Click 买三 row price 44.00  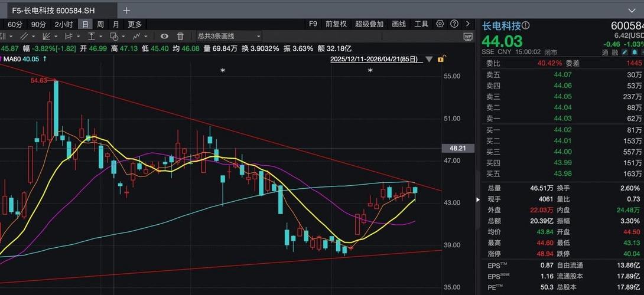pos(562,152)
